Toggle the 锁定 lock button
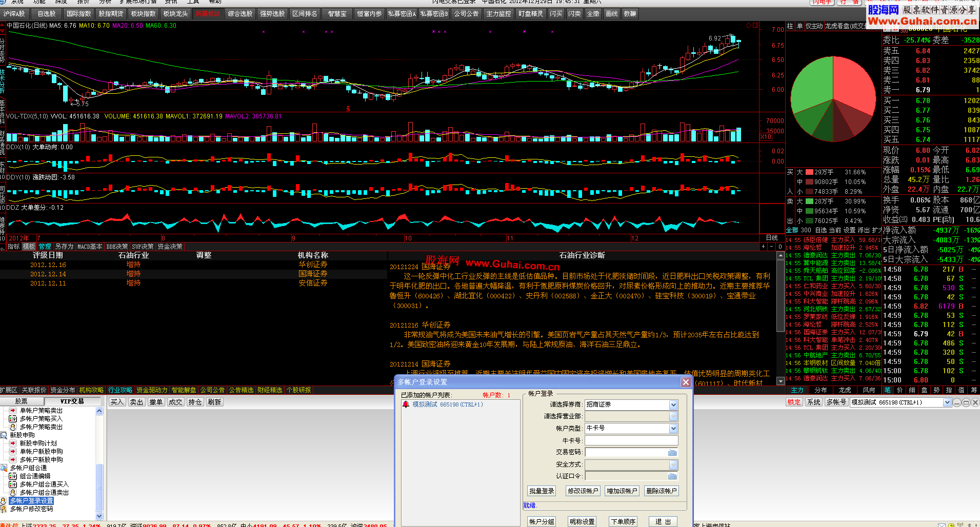Screen dimensions: 980x527 tap(794, 402)
